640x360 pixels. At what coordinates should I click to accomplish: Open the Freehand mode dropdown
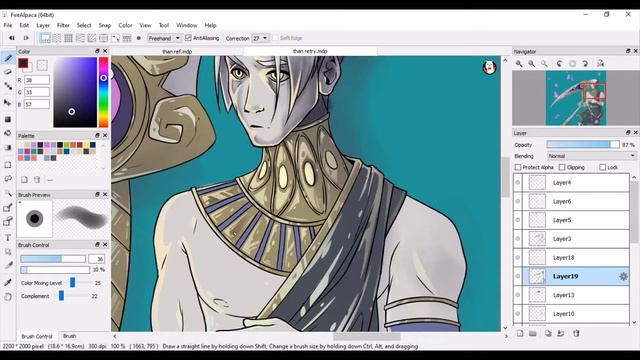pyautogui.click(x=164, y=38)
